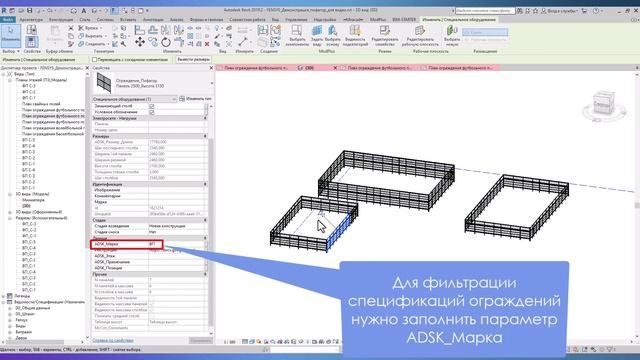Open the Вставить ribbon tab

(128, 20)
